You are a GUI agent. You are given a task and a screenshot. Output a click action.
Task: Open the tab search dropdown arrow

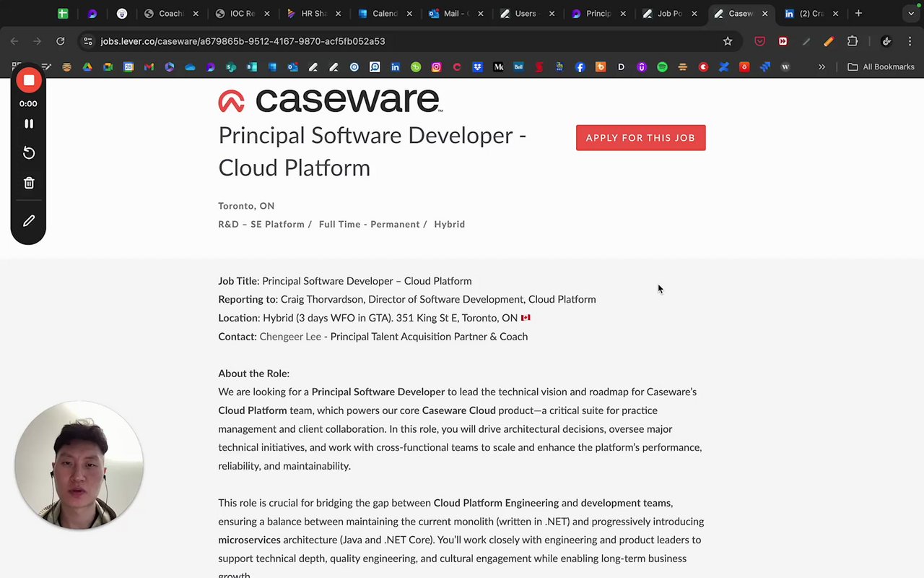click(911, 13)
